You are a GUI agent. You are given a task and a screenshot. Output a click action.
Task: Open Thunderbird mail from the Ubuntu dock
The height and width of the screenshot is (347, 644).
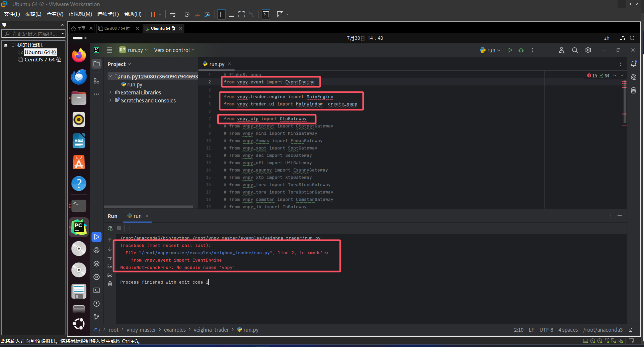(x=79, y=77)
